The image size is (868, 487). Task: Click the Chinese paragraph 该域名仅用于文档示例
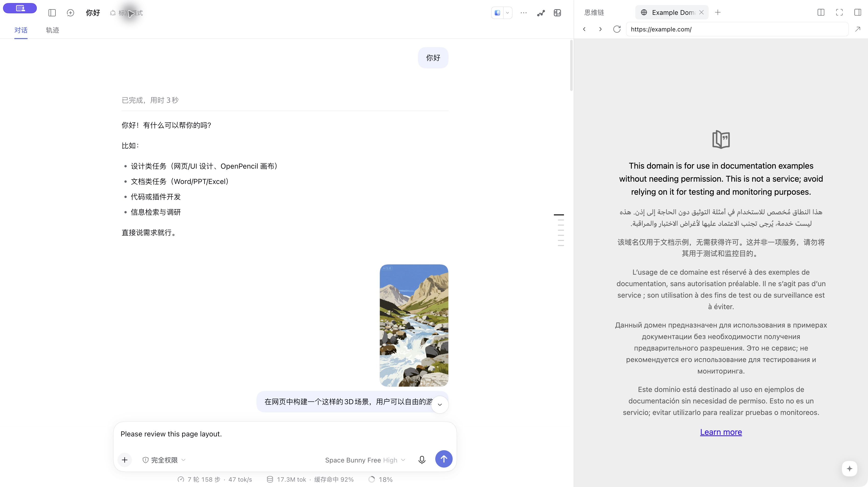[x=721, y=248]
